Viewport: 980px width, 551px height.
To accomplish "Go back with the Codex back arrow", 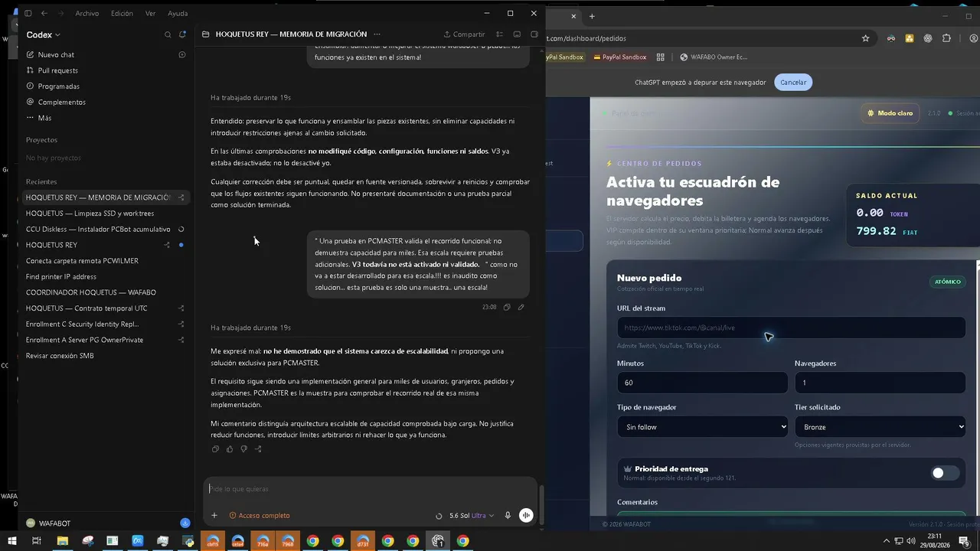I will 44,13.
